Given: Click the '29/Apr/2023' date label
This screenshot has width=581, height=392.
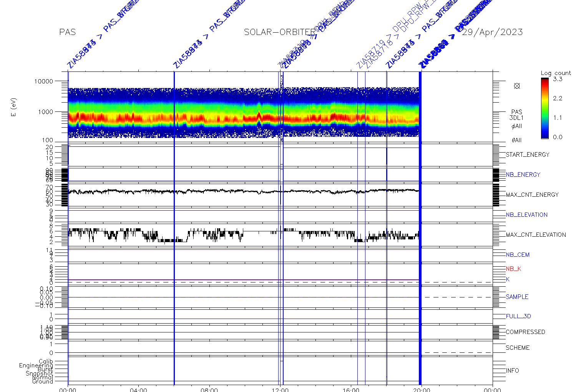Looking at the screenshot, I should (x=492, y=32).
